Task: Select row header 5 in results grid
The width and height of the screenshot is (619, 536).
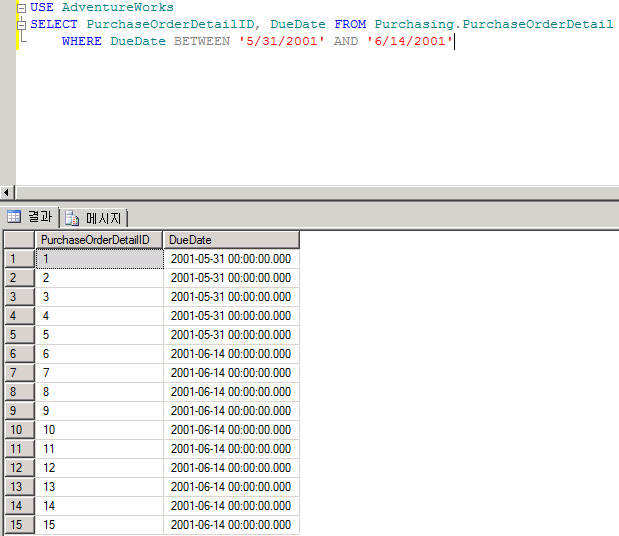Action: pos(19,335)
